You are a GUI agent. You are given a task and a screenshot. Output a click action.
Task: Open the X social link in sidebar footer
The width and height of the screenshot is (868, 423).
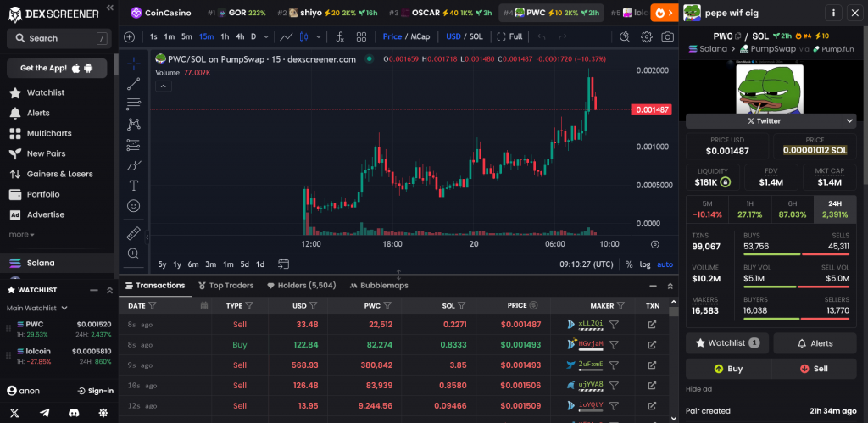[15, 413]
